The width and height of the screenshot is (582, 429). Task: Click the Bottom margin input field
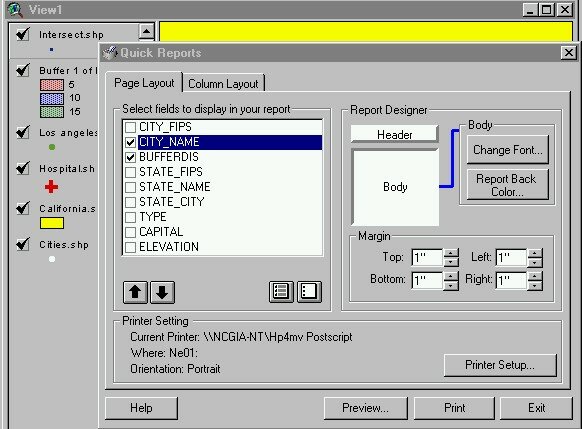point(427,281)
